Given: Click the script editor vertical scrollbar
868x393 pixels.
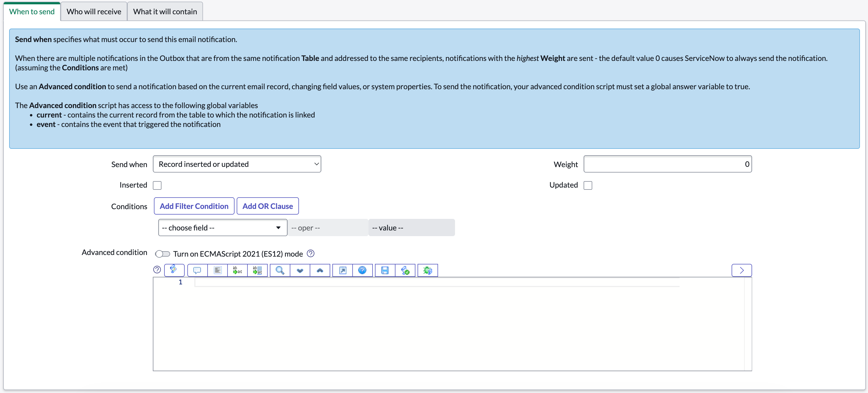Looking at the screenshot, I should click(748, 324).
